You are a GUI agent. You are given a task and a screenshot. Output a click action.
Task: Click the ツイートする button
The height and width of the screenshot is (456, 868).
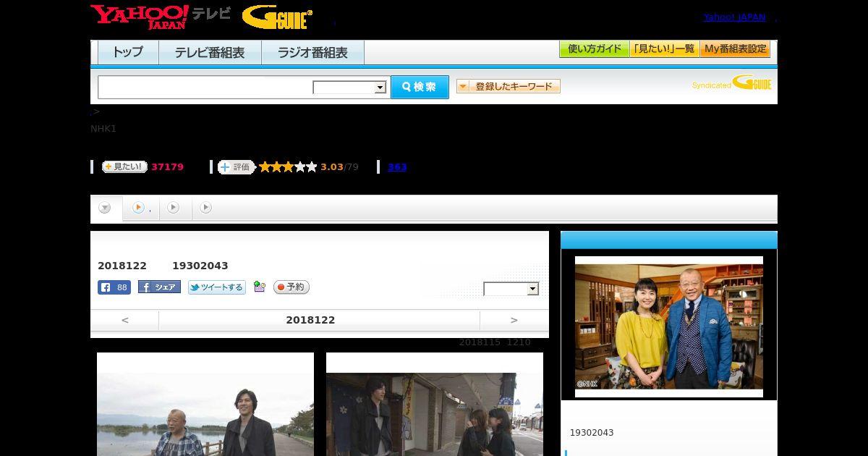(x=217, y=287)
